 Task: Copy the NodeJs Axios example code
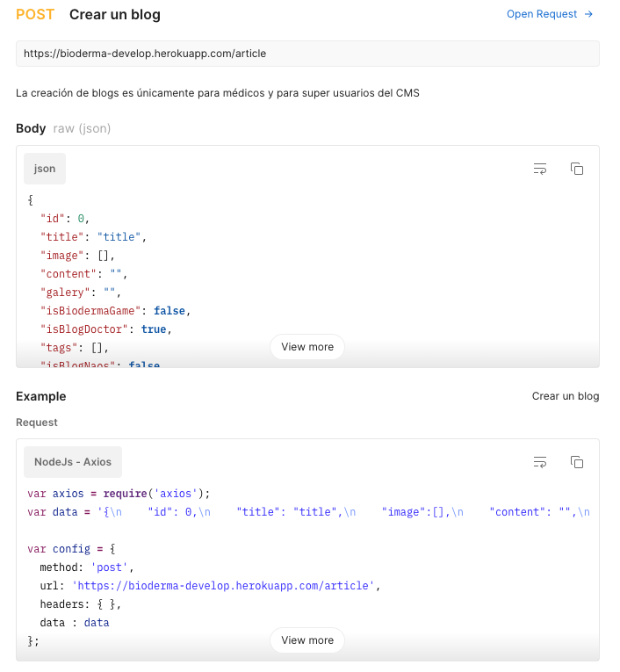(577, 462)
